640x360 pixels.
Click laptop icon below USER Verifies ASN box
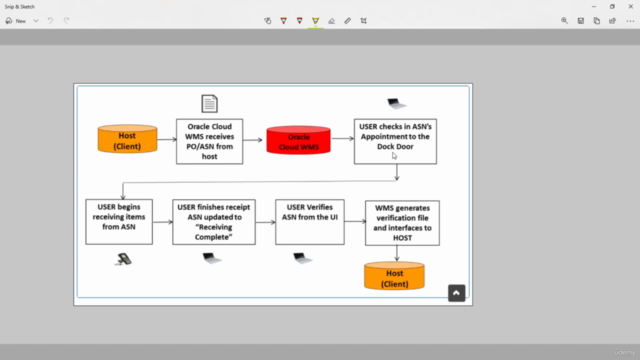point(302,258)
